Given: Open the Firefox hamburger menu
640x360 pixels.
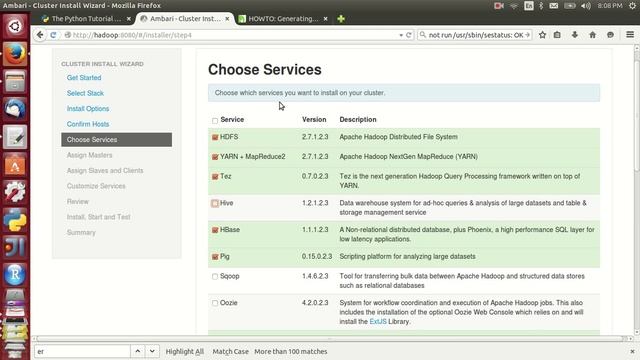Looking at the screenshot, I should [630, 35].
